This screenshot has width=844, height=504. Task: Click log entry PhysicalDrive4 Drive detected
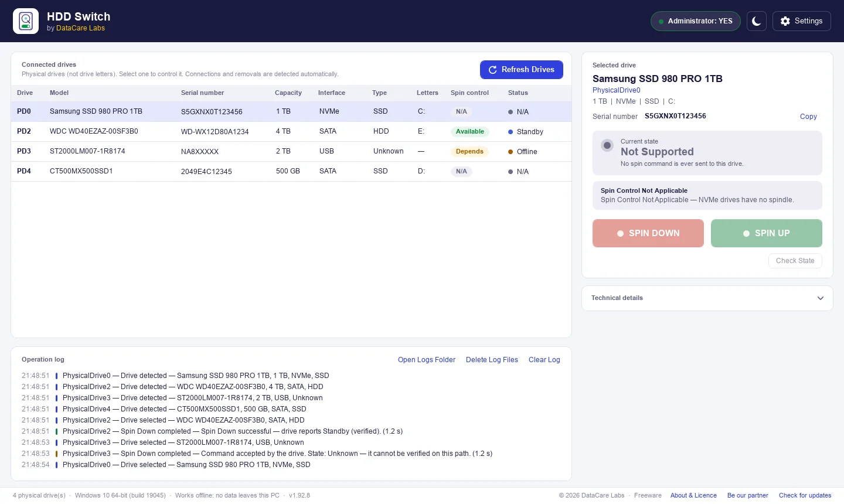[x=185, y=409]
